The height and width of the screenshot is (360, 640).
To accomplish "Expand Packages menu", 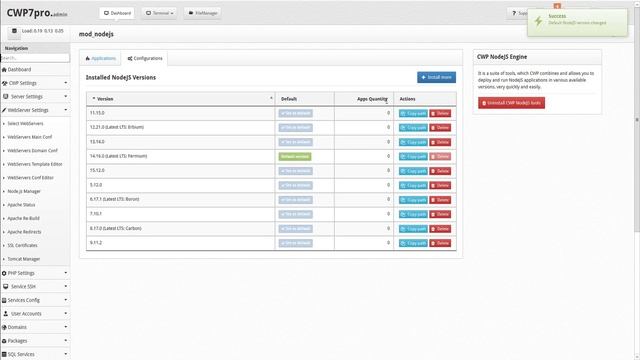I will [35, 341].
